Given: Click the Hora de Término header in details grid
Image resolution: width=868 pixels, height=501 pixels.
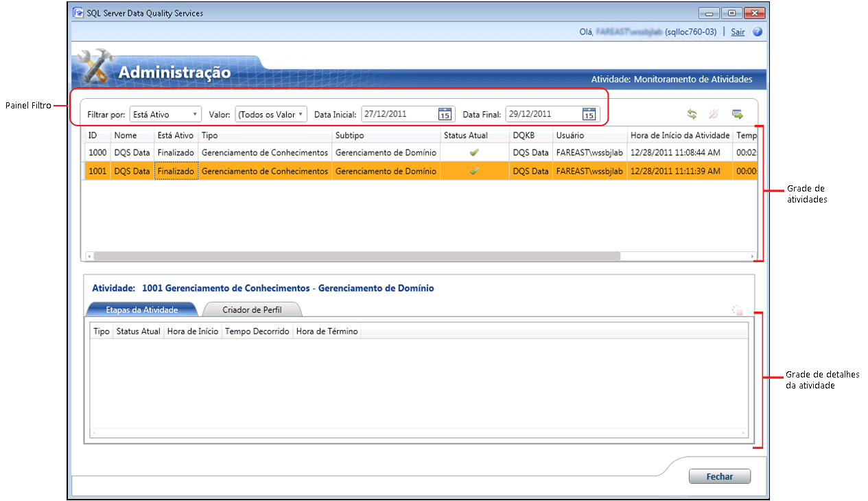Looking at the screenshot, I should point(327,331).
